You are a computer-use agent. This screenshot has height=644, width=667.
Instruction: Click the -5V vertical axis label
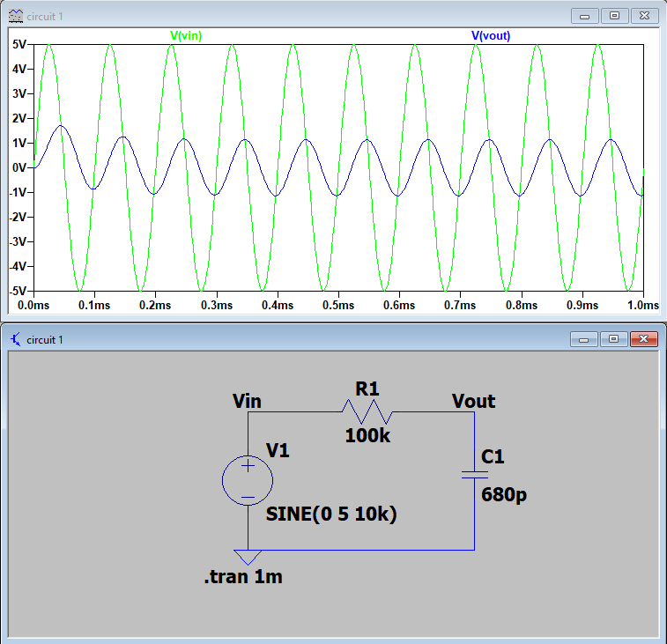pyautogui.click(x=18, y=291)
